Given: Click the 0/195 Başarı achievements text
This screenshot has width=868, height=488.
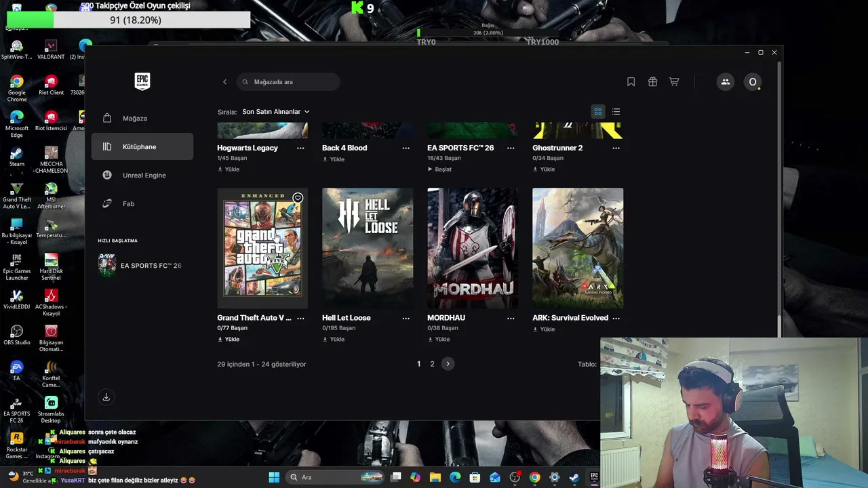Looking at the screenshot, I should click(339, 328).
